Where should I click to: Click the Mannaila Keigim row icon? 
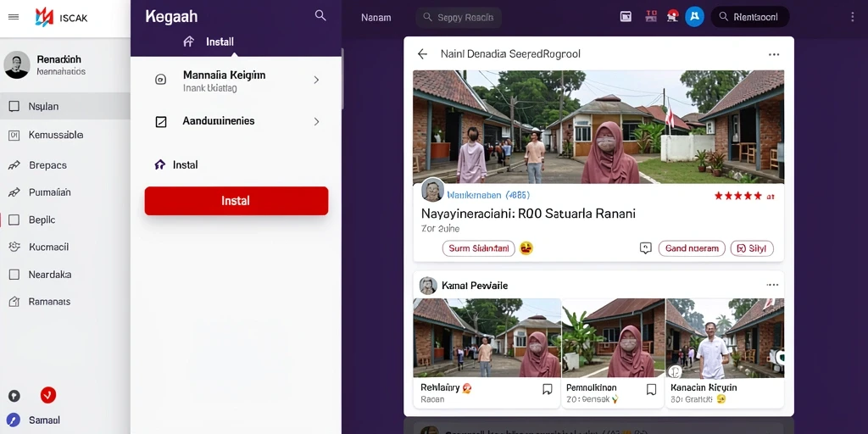click(x=160, y=80)
